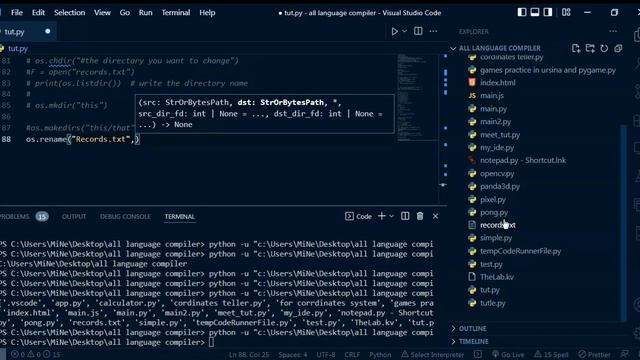Collapse ALL LANGUAGE COMPILER folder section

pos(499,48)
